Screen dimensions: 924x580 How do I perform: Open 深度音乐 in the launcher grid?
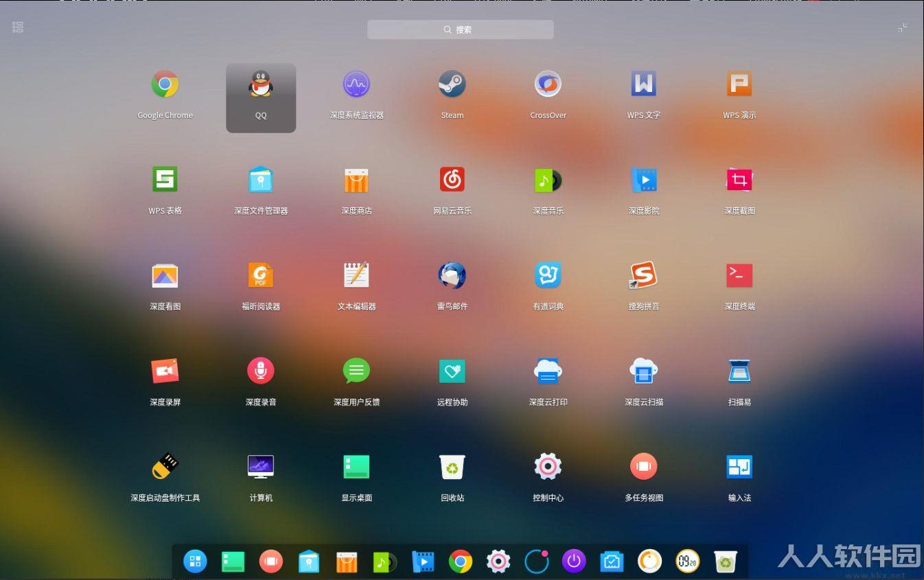pos(548,180)
